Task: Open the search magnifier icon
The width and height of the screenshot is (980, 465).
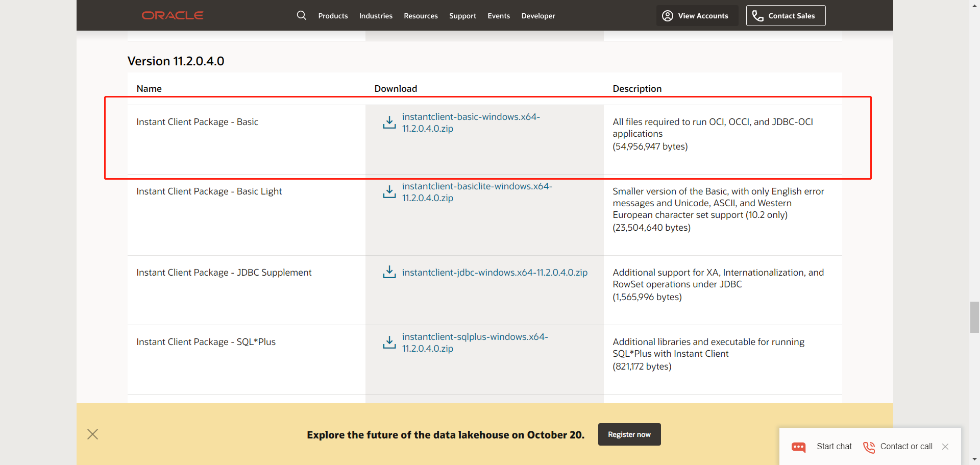Action: [301, 15]
